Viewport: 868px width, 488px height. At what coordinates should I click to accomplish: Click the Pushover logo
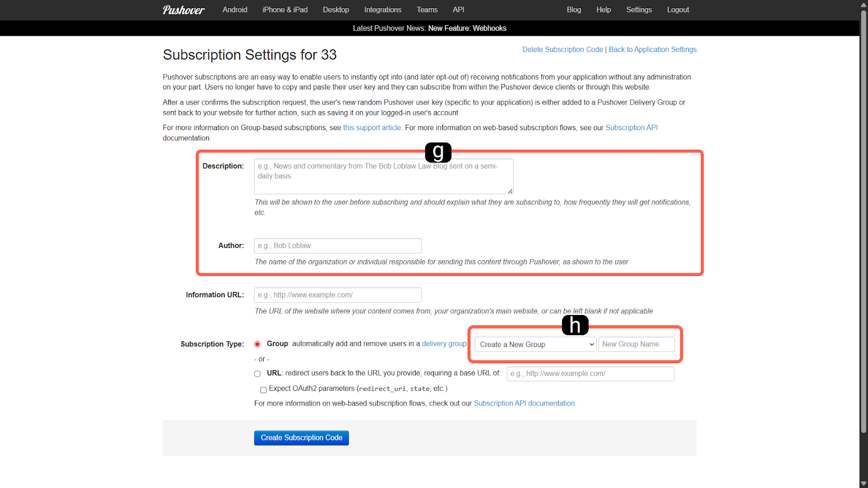[x=183, y=10]
